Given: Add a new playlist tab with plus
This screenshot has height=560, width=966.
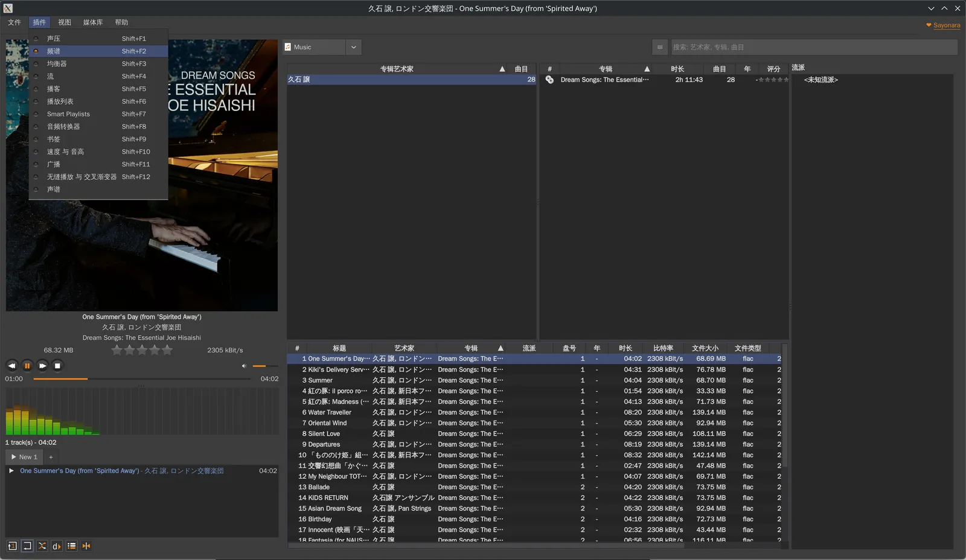Looking at the screenshot, I should [51, 457].
